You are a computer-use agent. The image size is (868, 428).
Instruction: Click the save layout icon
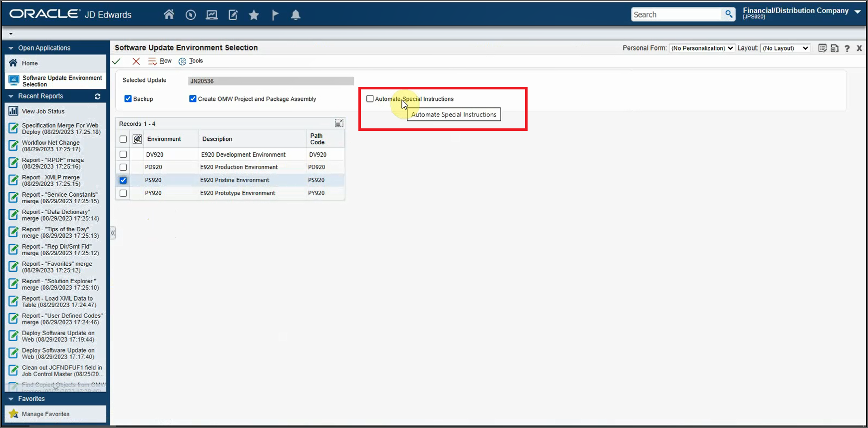click(x=835, y=48)
